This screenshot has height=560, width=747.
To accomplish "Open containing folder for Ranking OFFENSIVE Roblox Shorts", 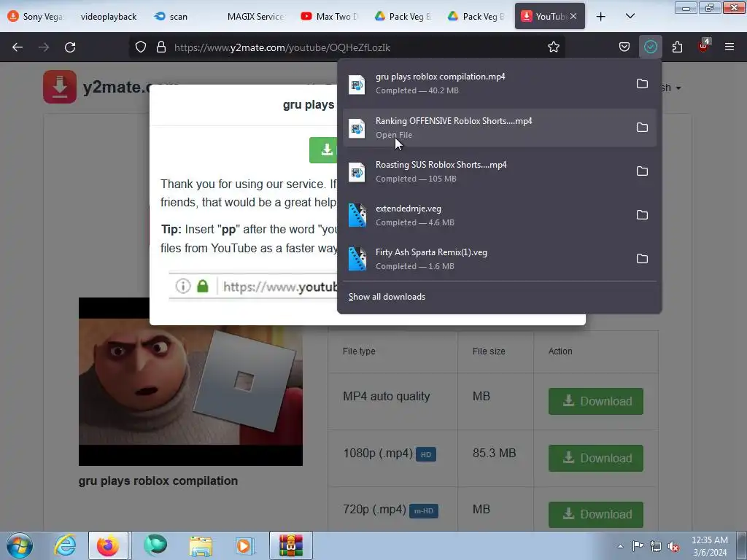I will [x=642, y=128].
